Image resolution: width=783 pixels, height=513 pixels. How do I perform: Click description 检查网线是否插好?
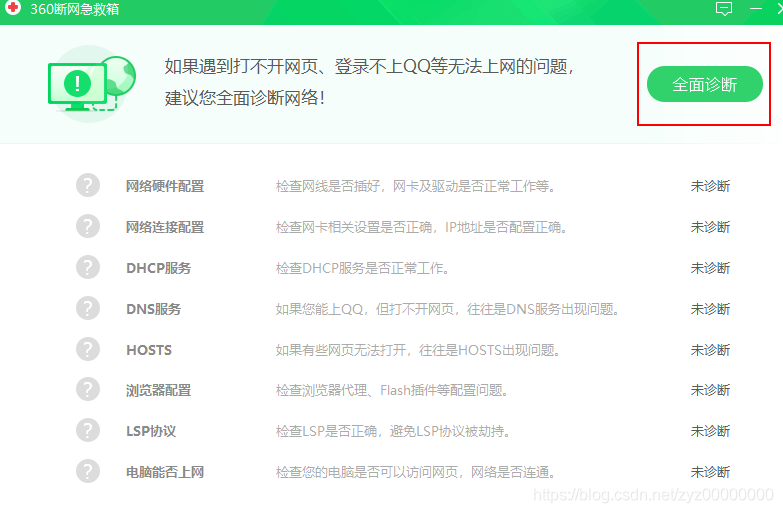tap(415, 186)
